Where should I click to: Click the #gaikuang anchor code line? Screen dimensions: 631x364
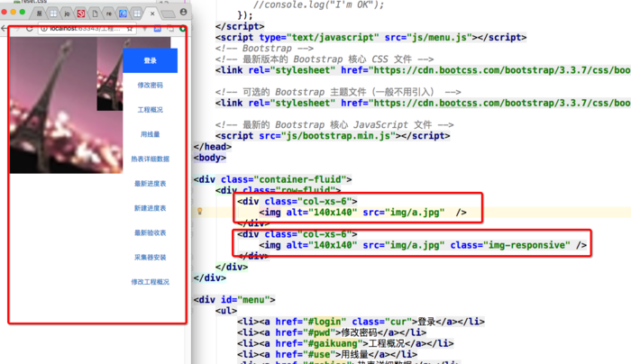coord(345,343)
